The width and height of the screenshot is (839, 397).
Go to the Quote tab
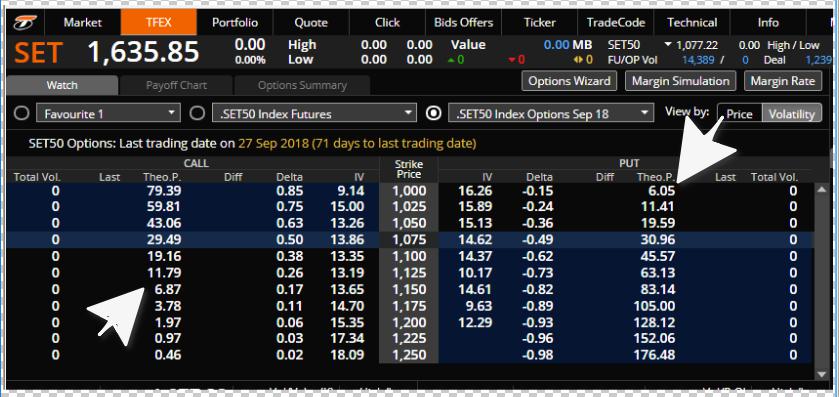pyautogui.click(x=311, y=22)
